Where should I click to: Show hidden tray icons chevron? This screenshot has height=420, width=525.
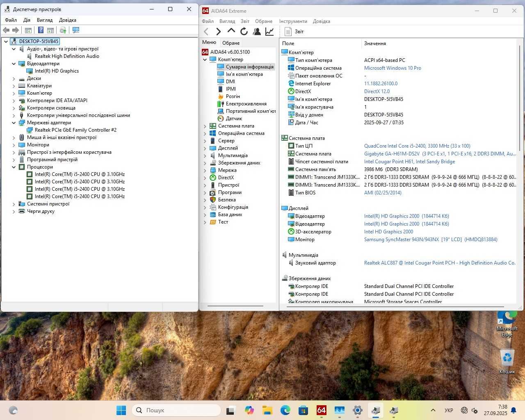[433, 410]
